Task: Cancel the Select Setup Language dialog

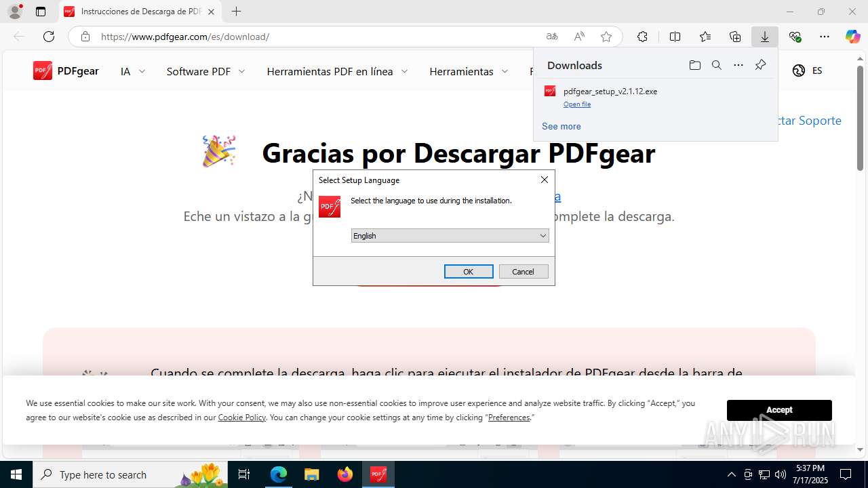Action: click(524, 271)
